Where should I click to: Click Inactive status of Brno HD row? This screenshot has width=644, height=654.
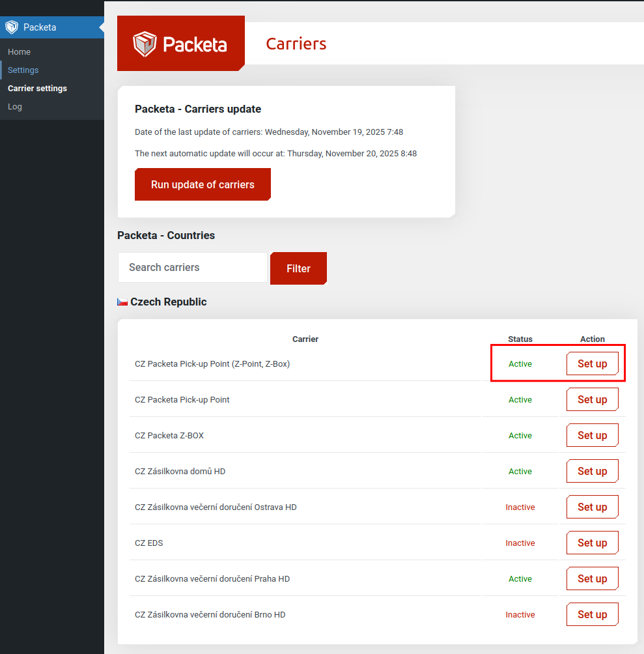click(520, 615)
